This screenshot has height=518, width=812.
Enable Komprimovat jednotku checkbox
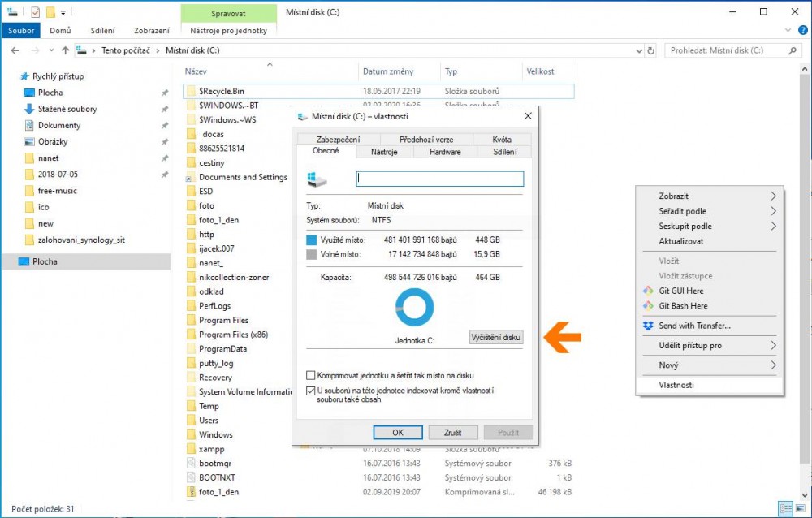point(311,376)
